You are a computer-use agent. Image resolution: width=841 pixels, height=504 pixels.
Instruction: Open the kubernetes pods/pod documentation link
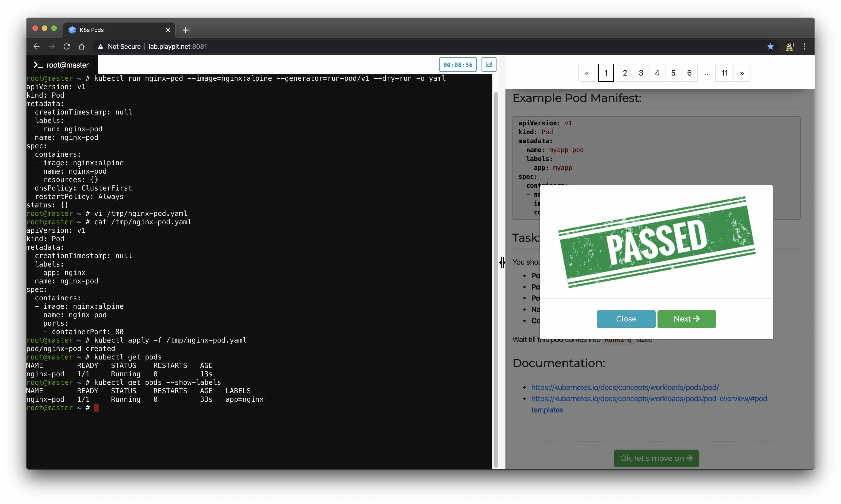coord(625,387)
